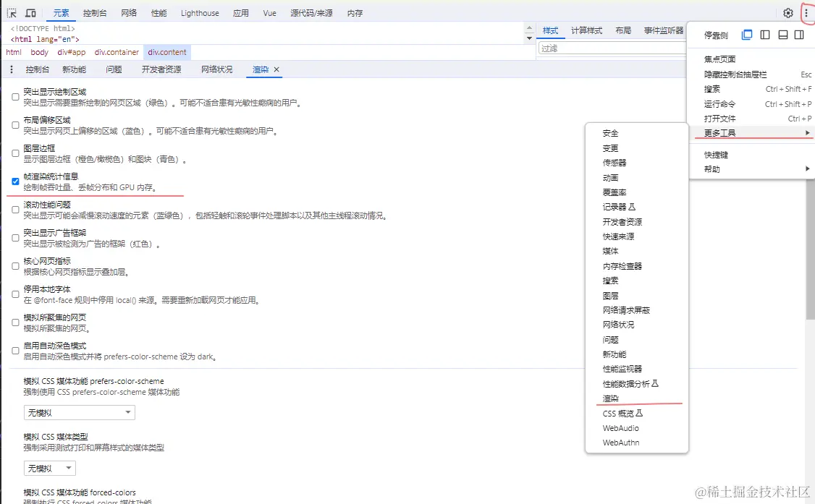Image resolution: width=815 pixels, height=504 pixels.
Task: Open 内存 panel tab
Action: [x=355, y=13]
